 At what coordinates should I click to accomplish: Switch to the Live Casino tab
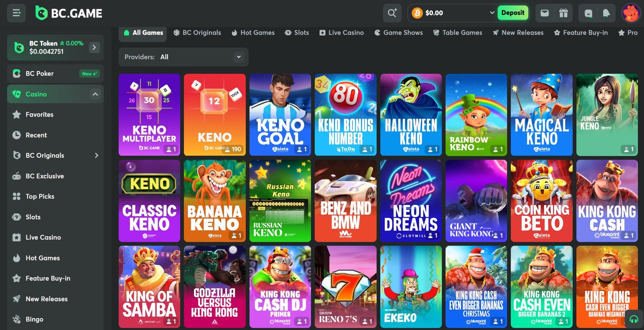pyautogui.click(x=341, y=33)
